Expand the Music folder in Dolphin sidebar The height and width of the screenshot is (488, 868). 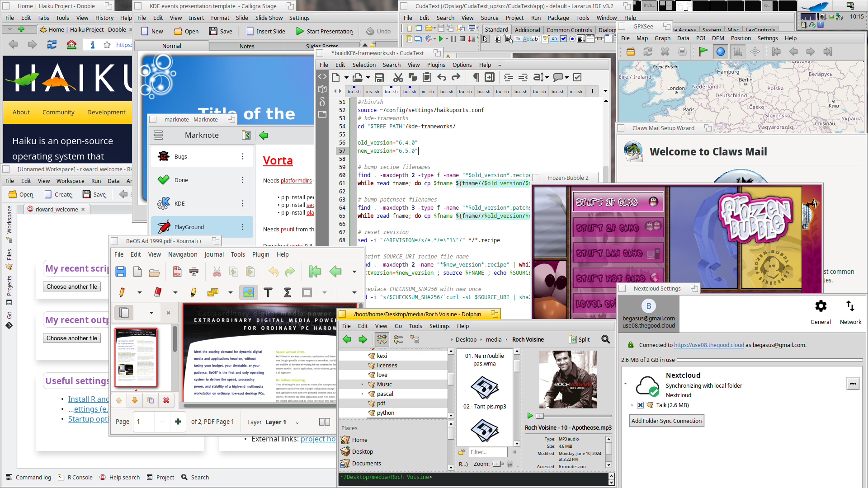click(x=363, y=384)
